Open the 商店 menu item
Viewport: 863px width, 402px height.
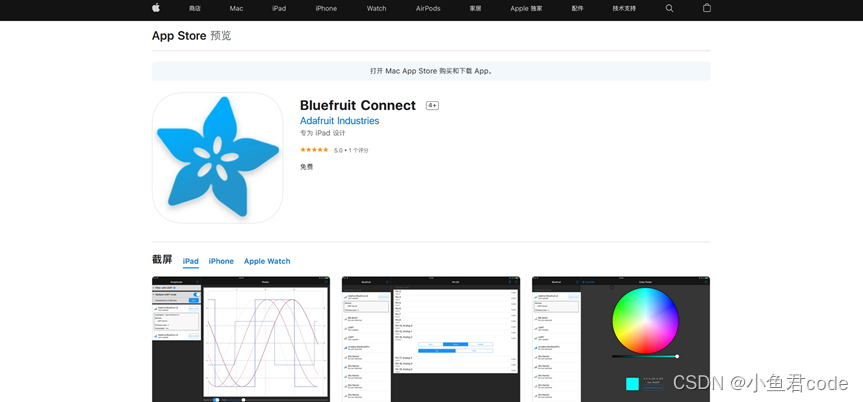pos(194,8)
